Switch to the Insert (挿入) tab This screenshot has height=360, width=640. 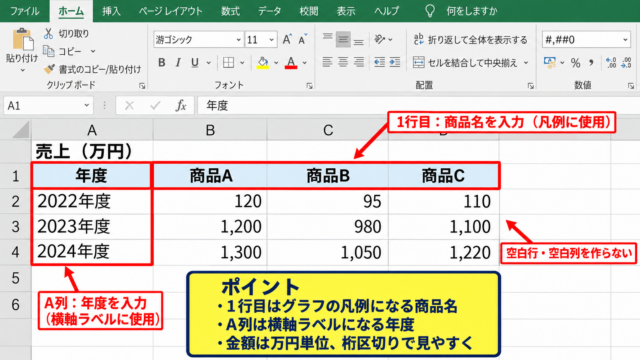[x=111, y=11]
